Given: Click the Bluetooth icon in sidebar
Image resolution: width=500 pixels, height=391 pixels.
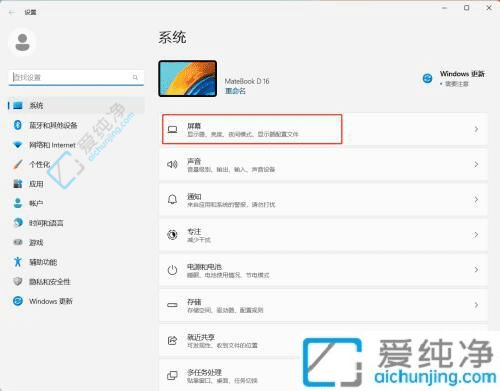Looking at the screenshot, I should [x=18, y=125].
